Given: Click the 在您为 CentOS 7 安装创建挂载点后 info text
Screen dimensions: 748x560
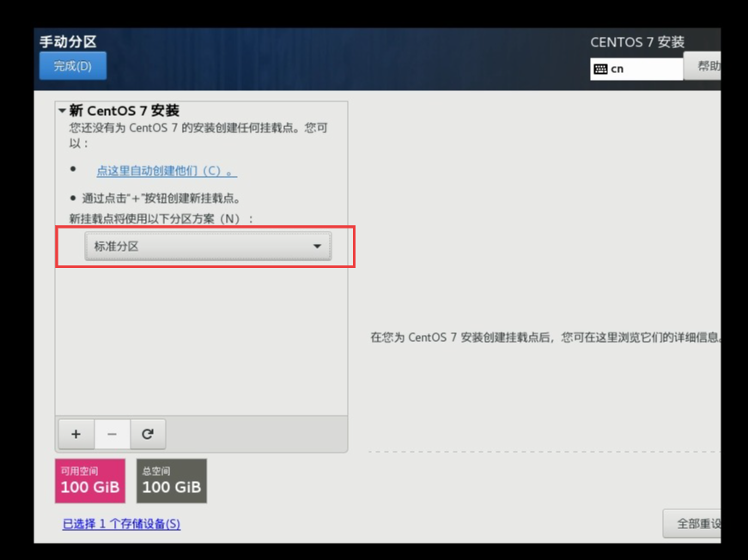Looking at the screenshot, I should click(x=545, y=338).
